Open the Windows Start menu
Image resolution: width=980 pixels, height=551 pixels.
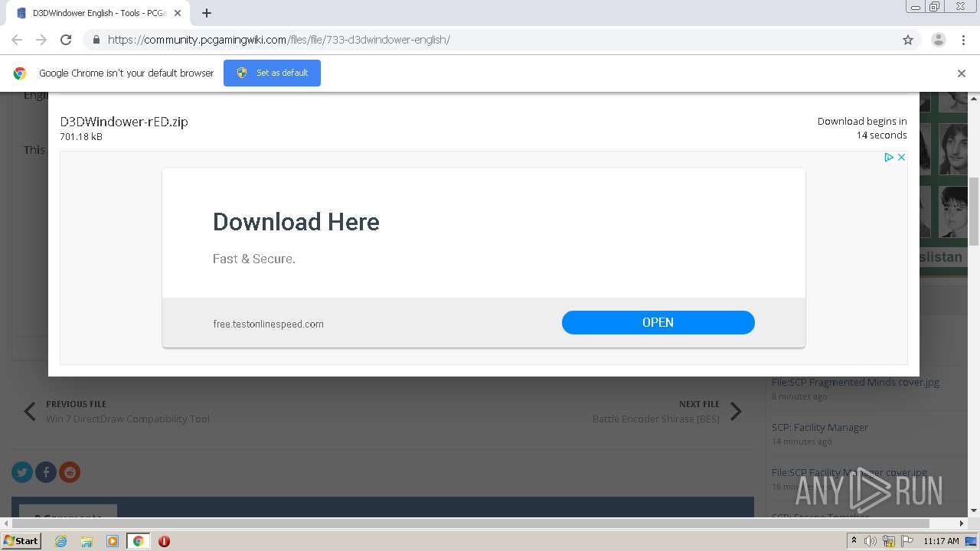21,540
